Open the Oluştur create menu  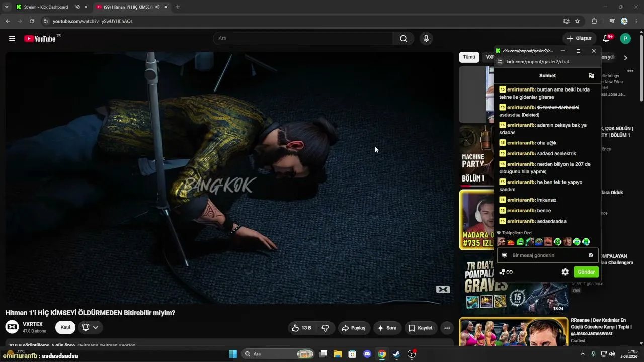point(579,39)
